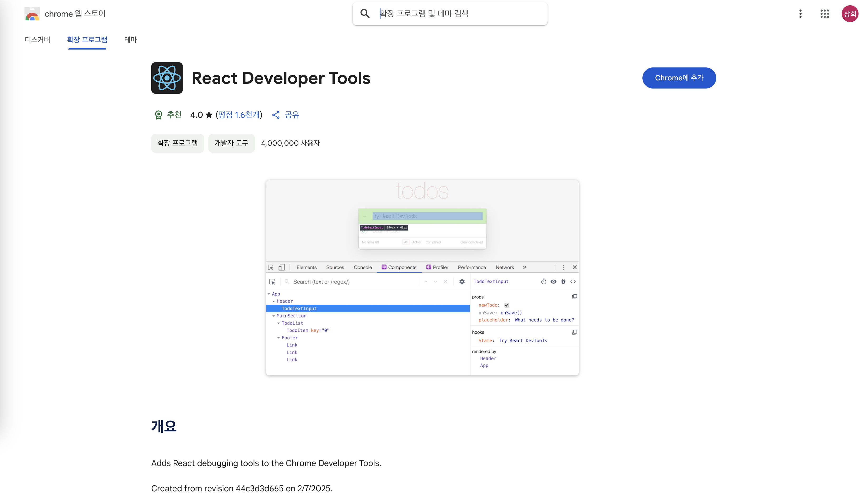Click the 개발자 도구 category chip
Screen dimensions: 868x499
coord(231,143)
